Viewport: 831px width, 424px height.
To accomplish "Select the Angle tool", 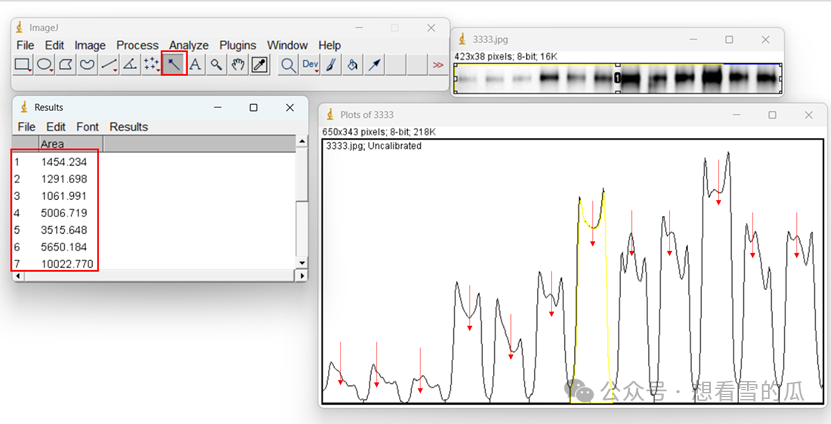I will pyautogui.click(x=130, y=65).
